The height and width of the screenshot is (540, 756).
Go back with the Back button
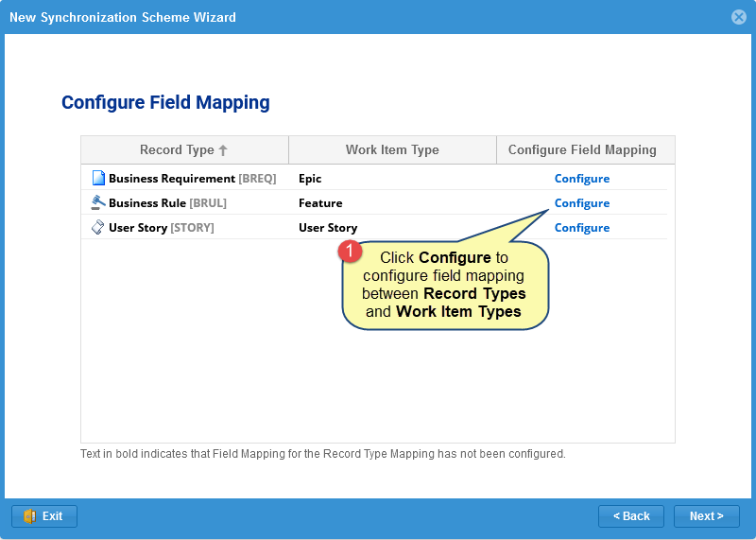(631, 516)
